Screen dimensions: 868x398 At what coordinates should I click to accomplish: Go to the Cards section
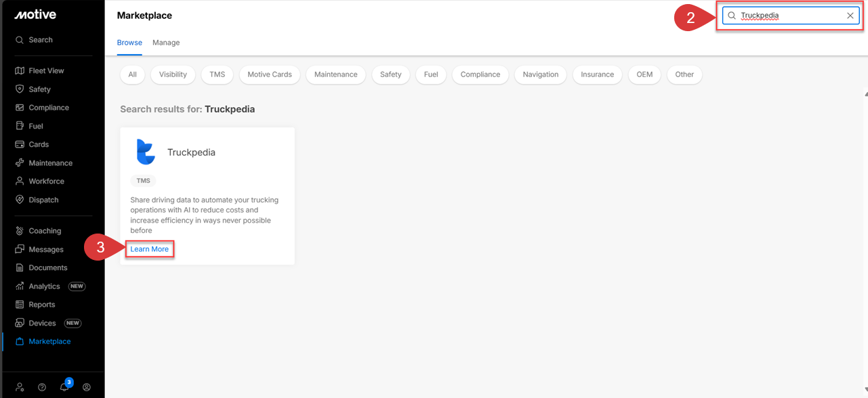(x=38, y=143)
